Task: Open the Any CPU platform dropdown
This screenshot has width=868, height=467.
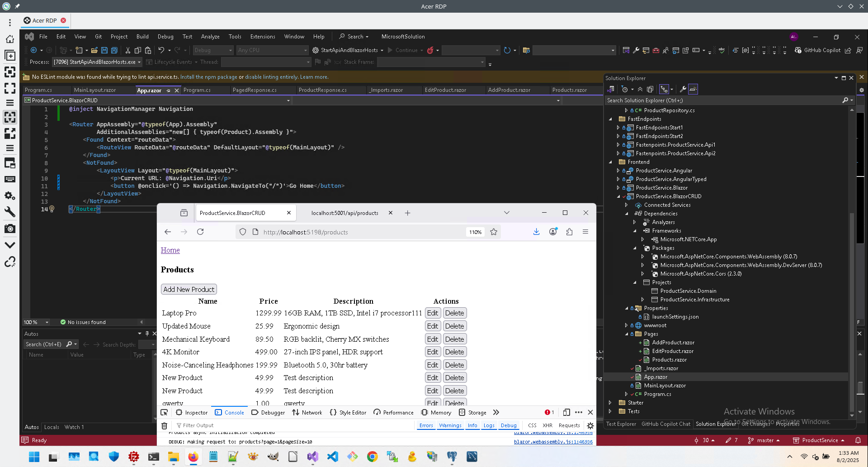Action: pos(272,50)
